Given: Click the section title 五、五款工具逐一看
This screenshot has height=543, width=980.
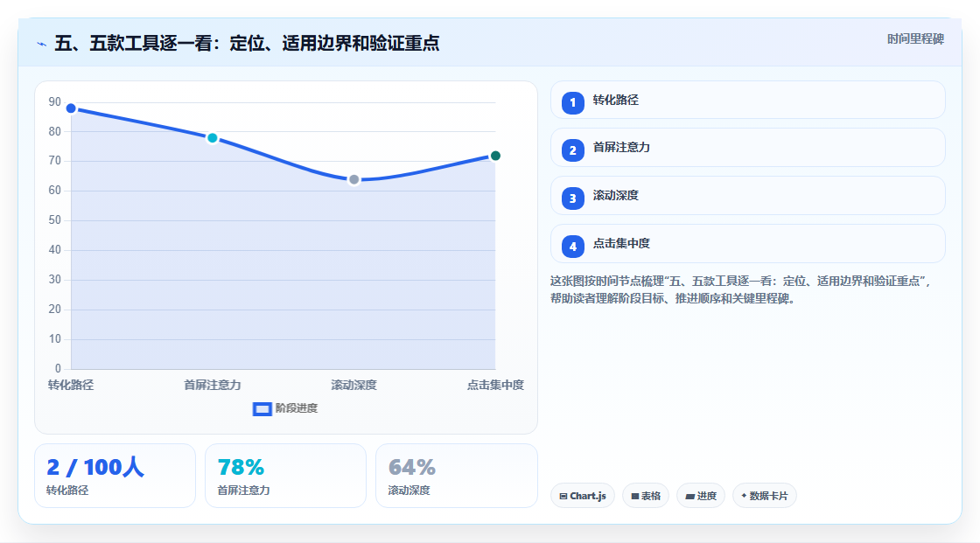Looking at the screenshot, I should [x=247, y=43].
